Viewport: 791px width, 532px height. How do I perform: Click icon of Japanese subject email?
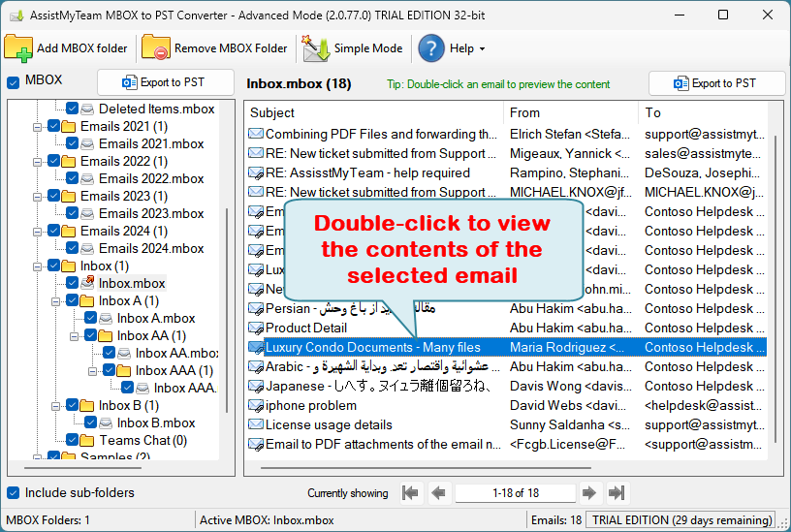(256, 387)
